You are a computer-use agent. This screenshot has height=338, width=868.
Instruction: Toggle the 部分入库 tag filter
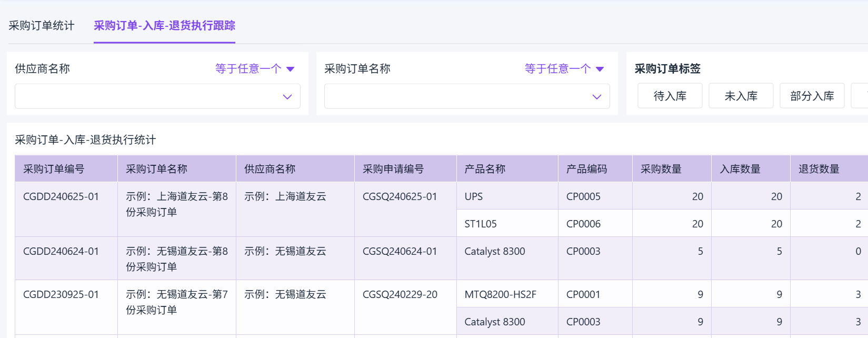click(x=812, y=96)
